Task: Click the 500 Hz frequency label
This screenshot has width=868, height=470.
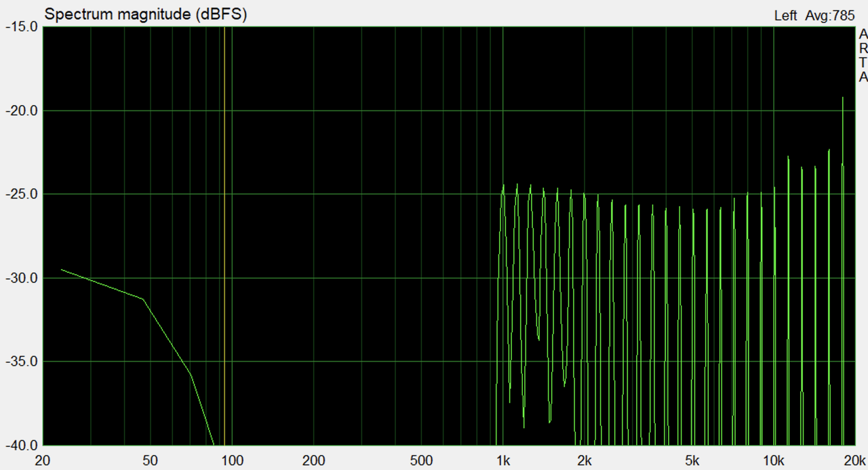Action: tap(421, 461)
